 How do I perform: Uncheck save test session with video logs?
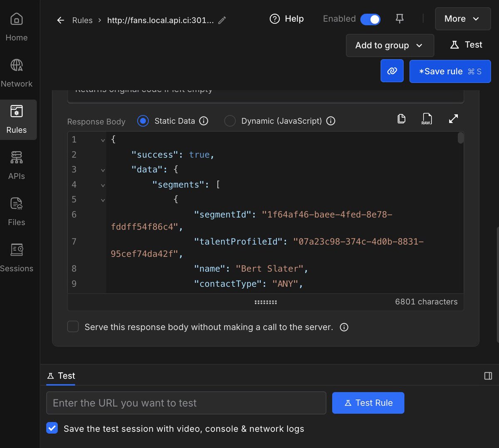pos(52,428)
